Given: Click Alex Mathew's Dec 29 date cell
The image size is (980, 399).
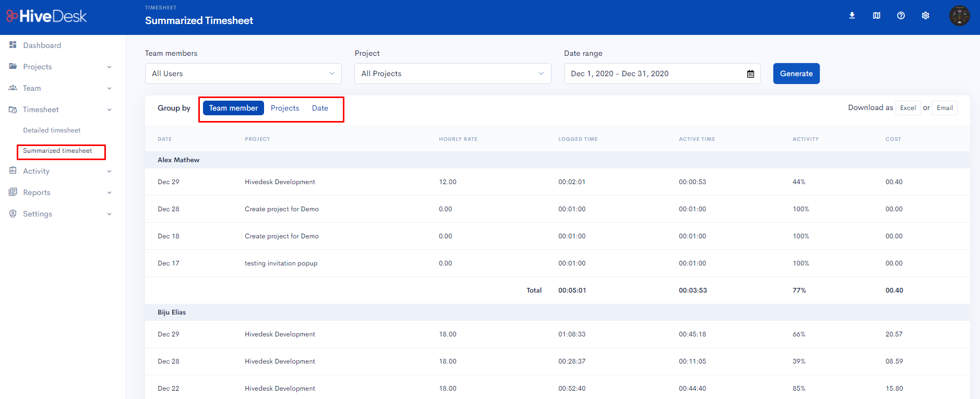Looking at the screenshot, I should tap(169, 182).
